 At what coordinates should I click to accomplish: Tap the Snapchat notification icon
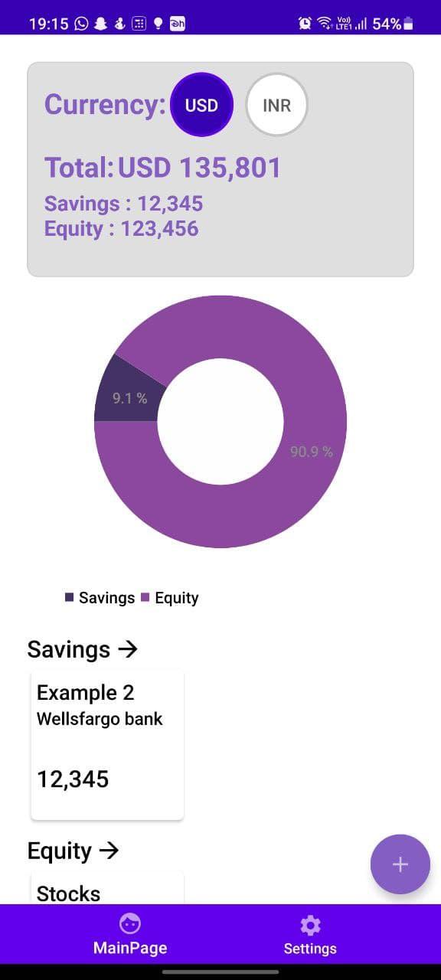(x=101, y=24)
